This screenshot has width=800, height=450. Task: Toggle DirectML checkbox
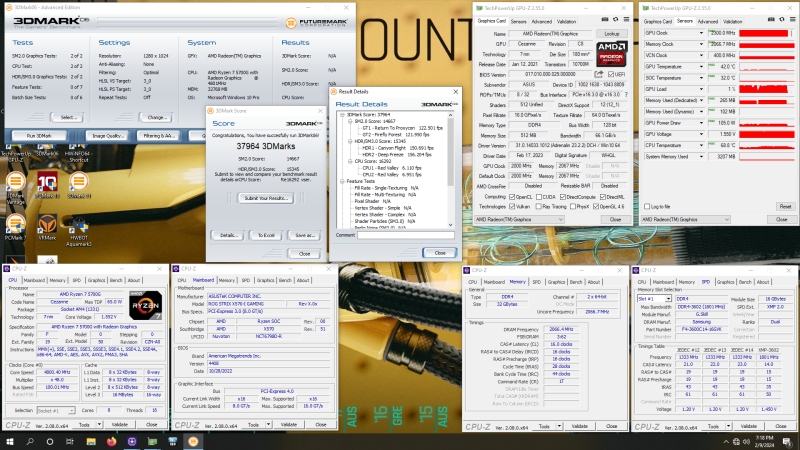(x=603, y=197)
